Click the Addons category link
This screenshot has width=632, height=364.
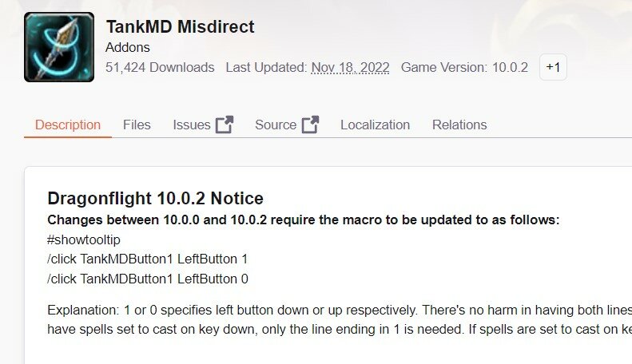click(x=127, y=48)
